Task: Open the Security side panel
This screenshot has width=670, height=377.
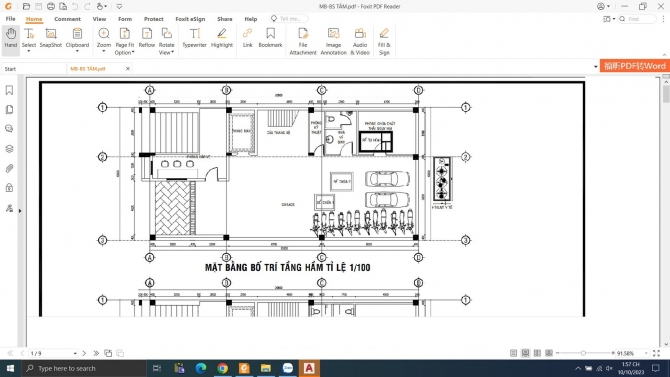Action: tap(9, 188)
